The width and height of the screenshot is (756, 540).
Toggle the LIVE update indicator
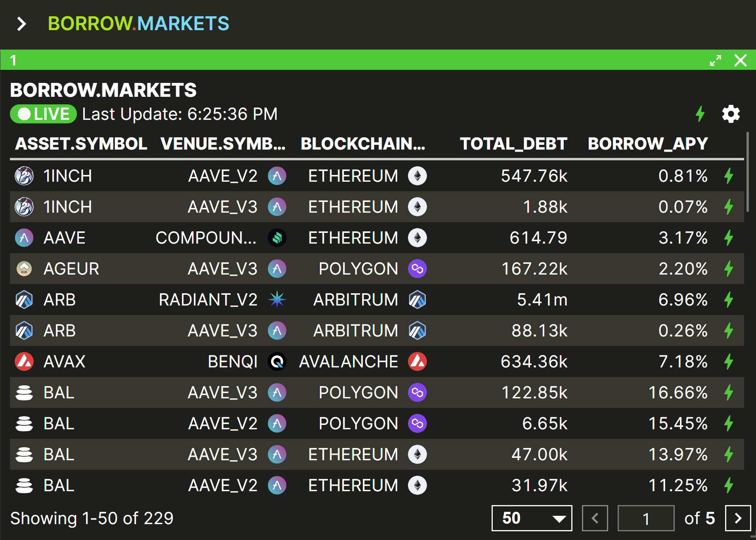pyautogui.click(x=43, y=114)
